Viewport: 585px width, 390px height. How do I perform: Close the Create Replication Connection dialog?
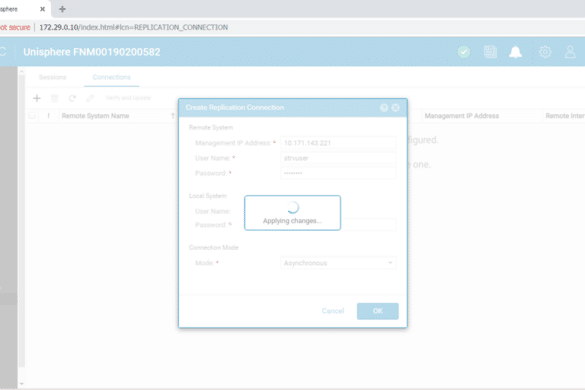coord(395,107)
